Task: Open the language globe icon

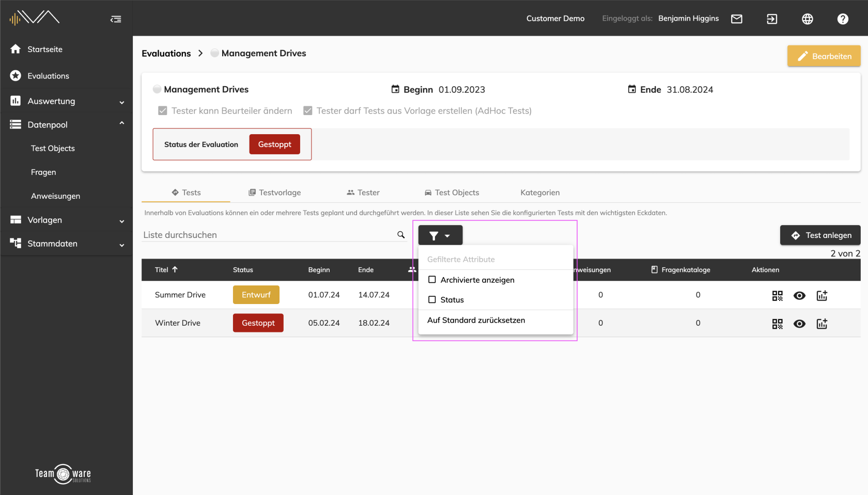Action: point(808,19)
